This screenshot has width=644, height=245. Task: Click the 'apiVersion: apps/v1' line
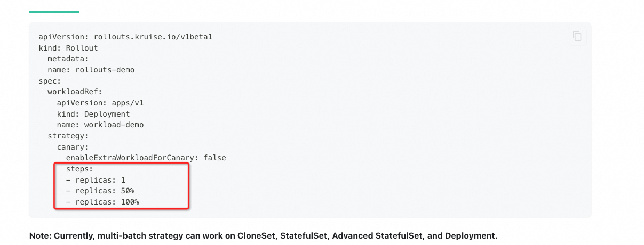point(100,103)
